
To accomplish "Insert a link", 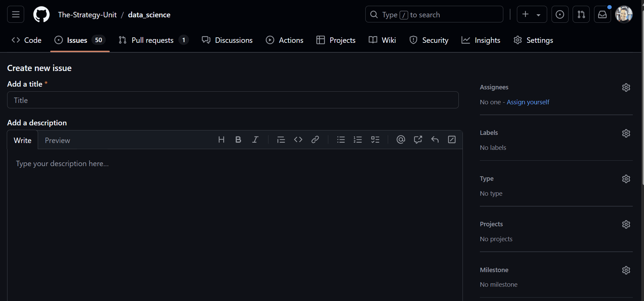I will [x=315, y=140].
